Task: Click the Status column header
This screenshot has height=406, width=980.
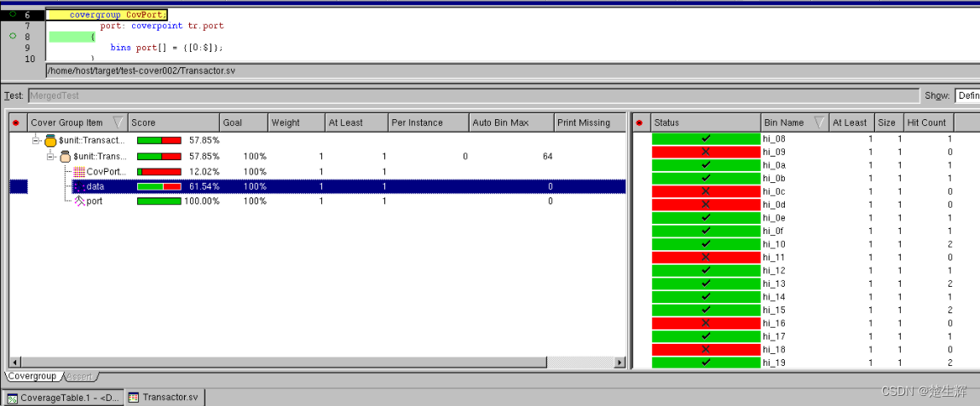Action: 706,123
